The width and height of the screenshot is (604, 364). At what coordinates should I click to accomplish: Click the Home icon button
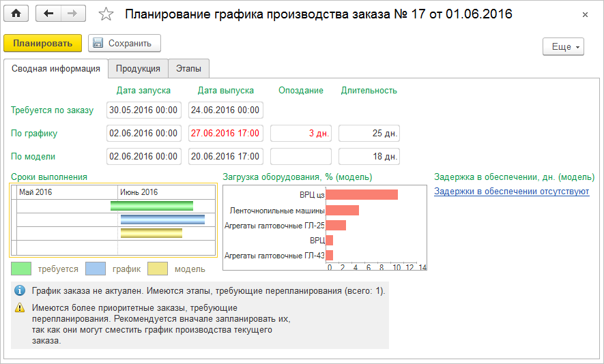16,14
